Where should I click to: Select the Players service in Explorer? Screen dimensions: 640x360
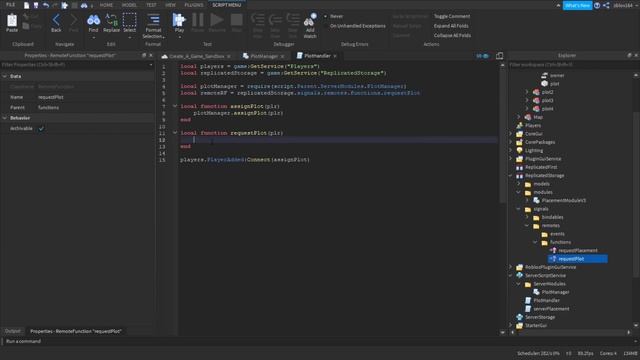click(x=533, y=126)
